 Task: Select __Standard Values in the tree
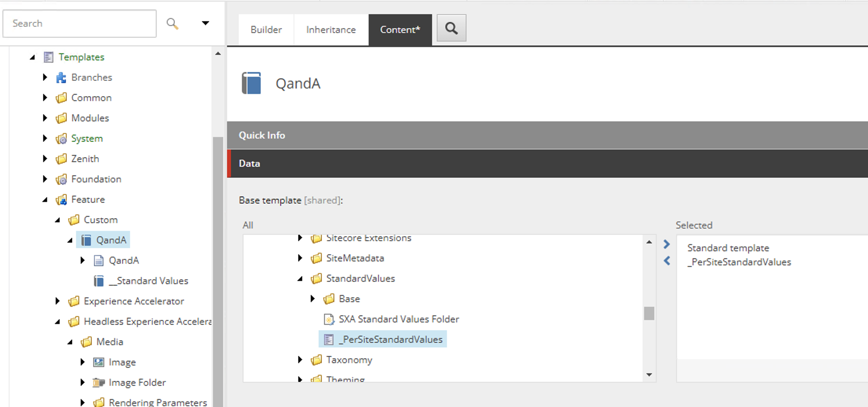click(x=149, y=281)
